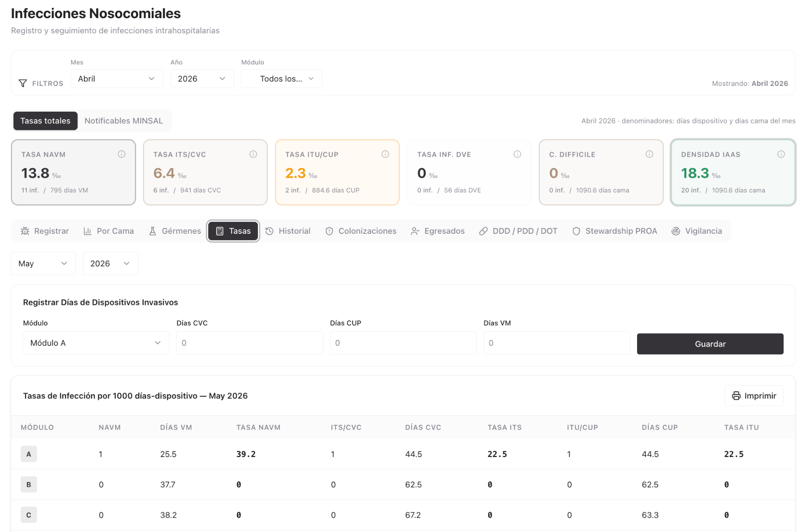Click the ITU/CUP column header
This screenshot has height=532, width=809.
pos(582,427)
